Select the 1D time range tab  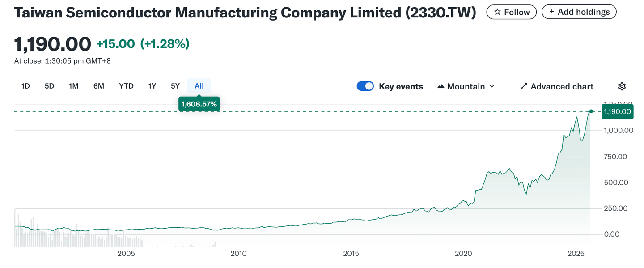[x=25, y=86]
